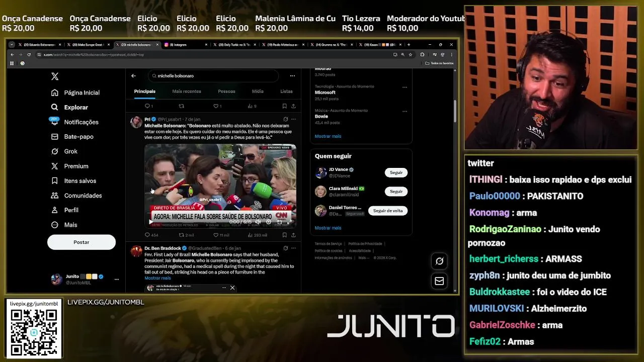644x362 pixels.
Task: Switch to the Listas tab
Action: 286,92
